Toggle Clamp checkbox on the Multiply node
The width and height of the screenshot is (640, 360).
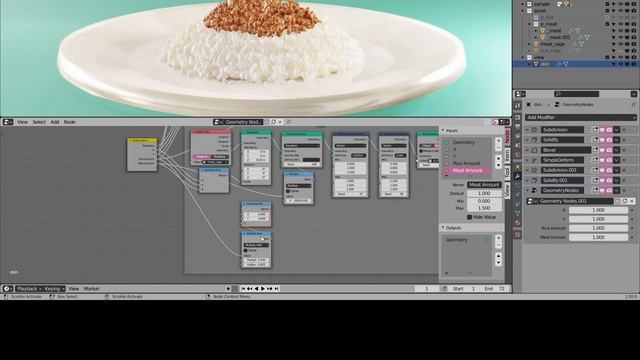tap(288, 191)
